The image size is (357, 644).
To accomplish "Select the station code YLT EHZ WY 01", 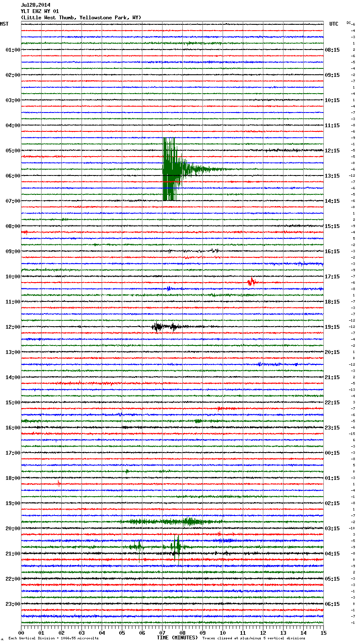I will pyautogui.click(x=40, y=11).
